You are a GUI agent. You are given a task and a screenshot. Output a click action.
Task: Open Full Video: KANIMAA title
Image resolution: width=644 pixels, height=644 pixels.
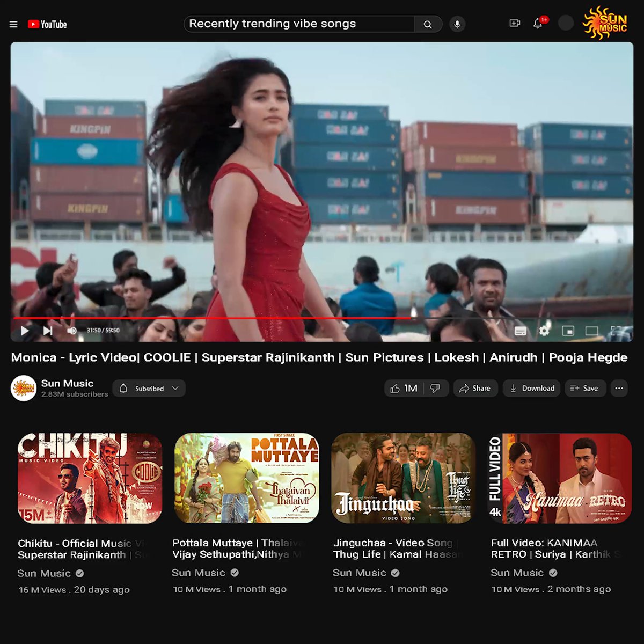point(557,548)
